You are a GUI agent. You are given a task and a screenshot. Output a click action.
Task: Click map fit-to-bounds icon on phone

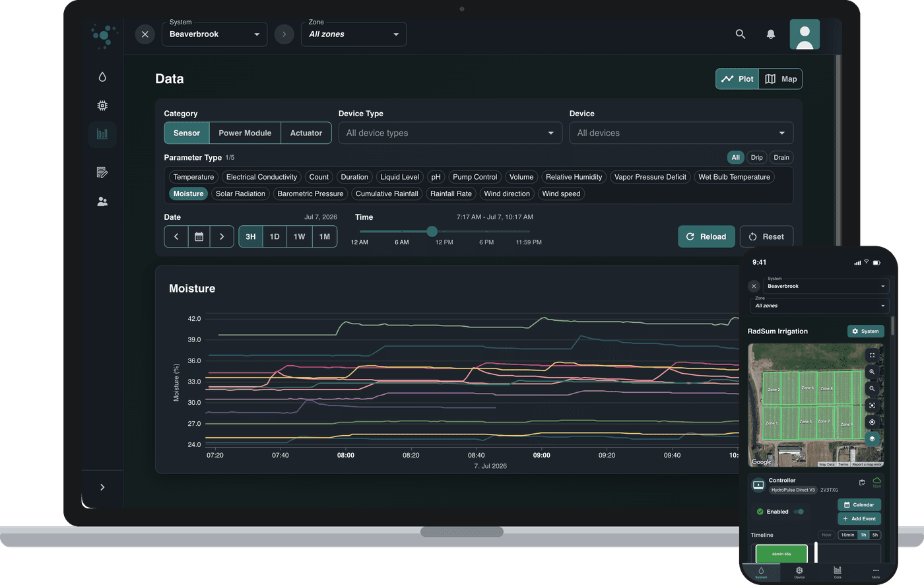pyautogui.click(x=872, y=405)
